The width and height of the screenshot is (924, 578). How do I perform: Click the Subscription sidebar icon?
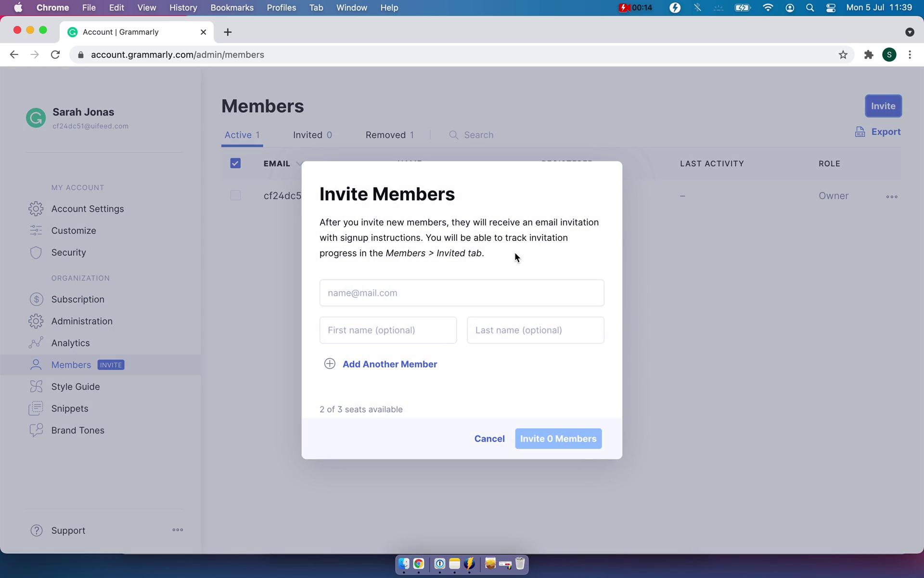click(x=35, y=299)
